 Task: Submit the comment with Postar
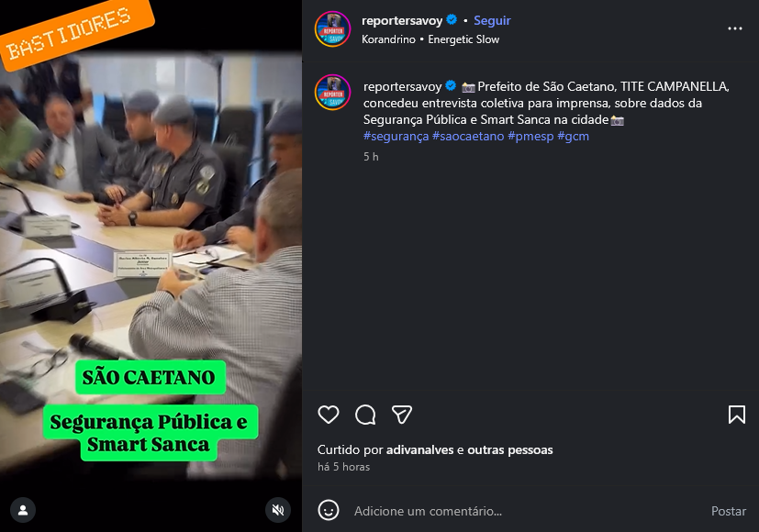coord(728,511)
